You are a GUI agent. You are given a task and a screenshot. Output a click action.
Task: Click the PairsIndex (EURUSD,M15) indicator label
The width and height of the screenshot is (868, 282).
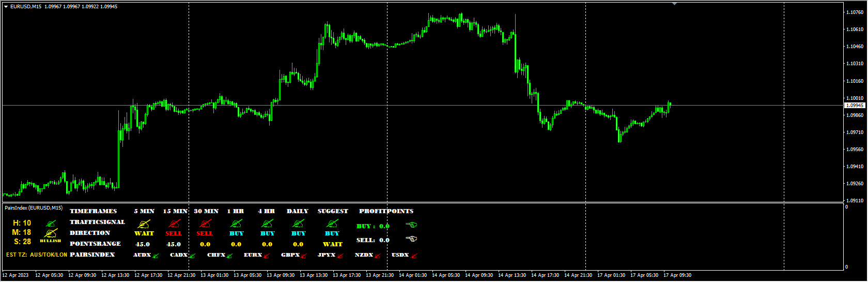click(34, 208)
